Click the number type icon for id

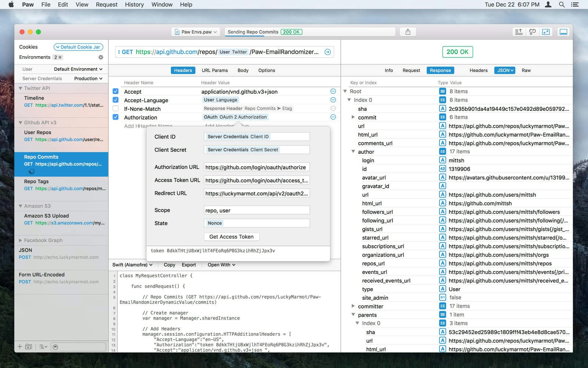point(442,169)
